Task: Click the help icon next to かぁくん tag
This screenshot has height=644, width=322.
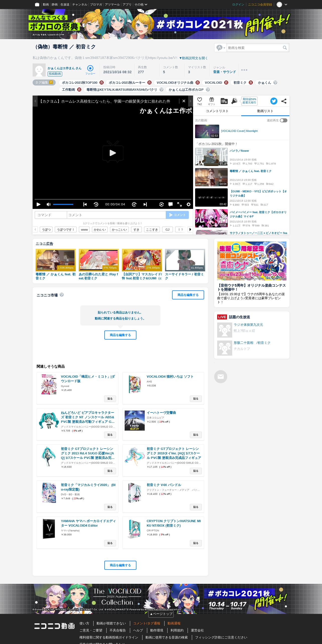Action: tap(275, 83)
